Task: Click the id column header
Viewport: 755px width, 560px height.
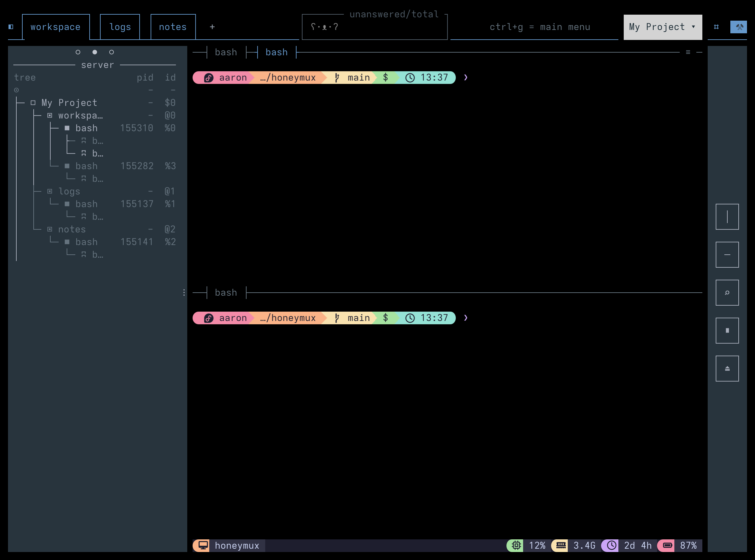Action: (170, 78)
